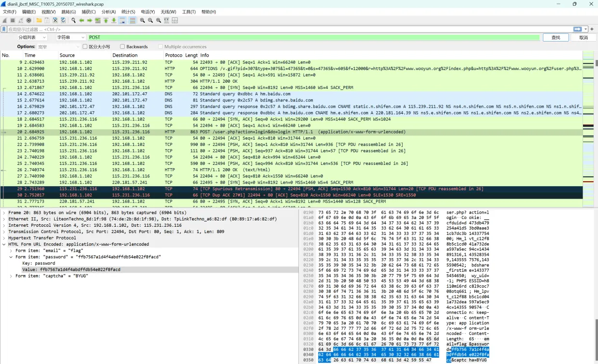The width and height of the screenshot is (598, 364).
Task: Close this capture file icon
Action: click(55, 20)
